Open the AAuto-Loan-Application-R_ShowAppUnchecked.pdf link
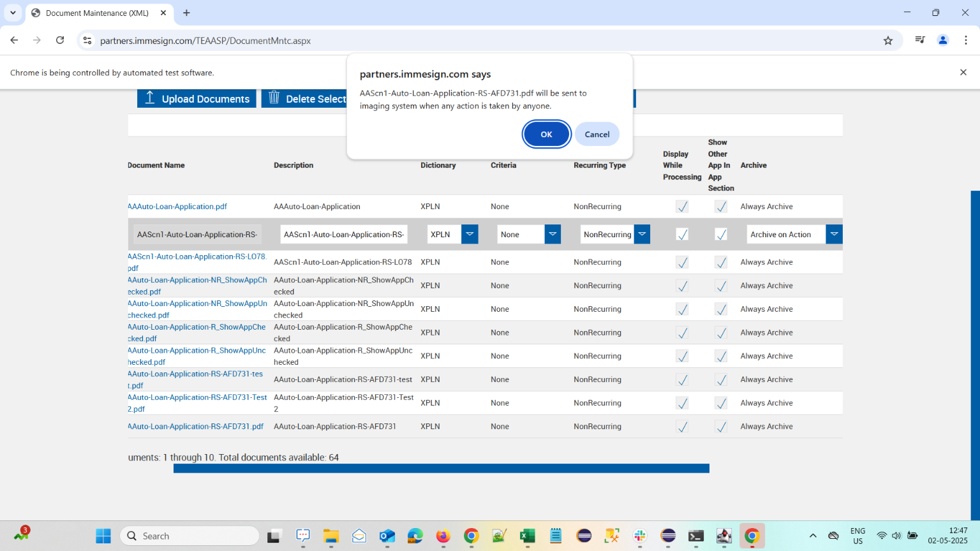The height and width of the screenshot is (551, 980). [x=197, y=356]
